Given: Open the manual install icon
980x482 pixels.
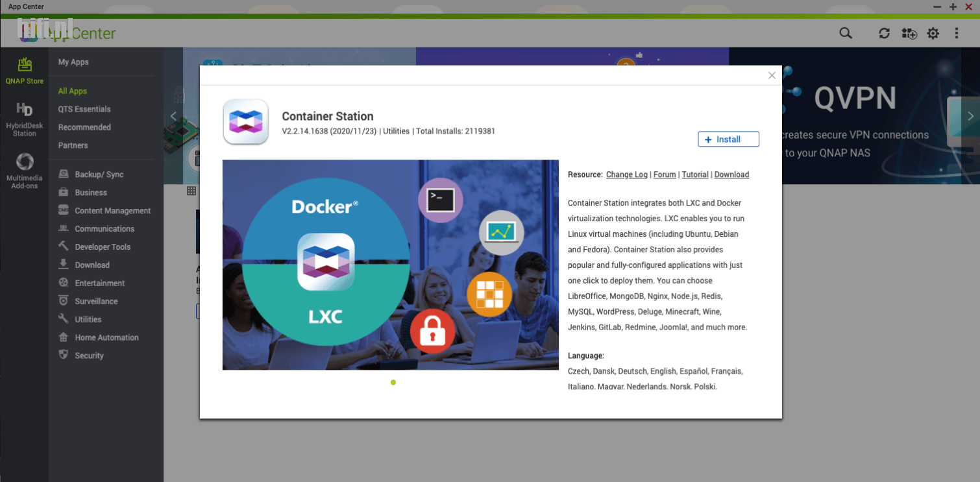Looking at the screenshot, I should point(909,33).
